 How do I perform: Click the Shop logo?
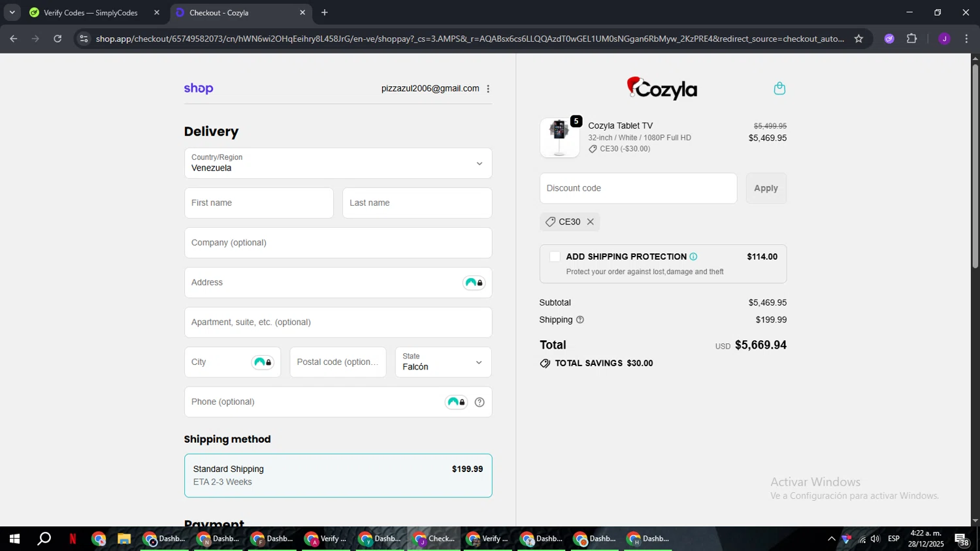[x=199, y=88]
